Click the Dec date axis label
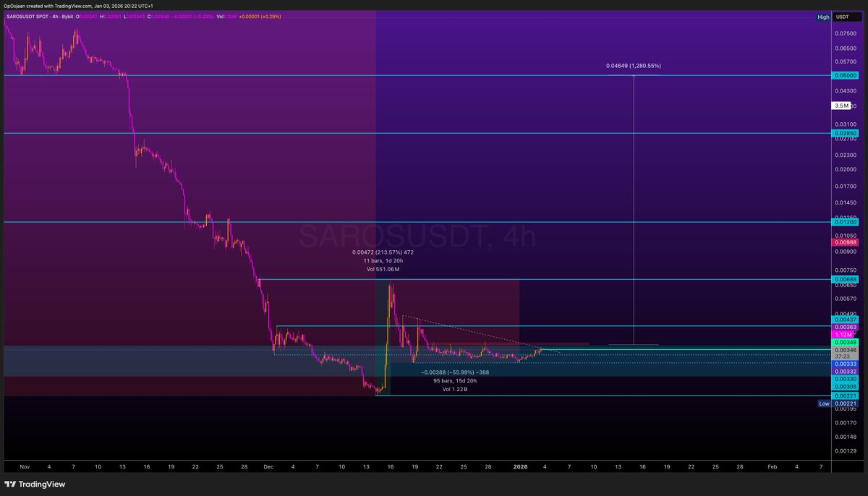Image resolution: width=868 pixels, height=496 pixels. click(268, 467)
